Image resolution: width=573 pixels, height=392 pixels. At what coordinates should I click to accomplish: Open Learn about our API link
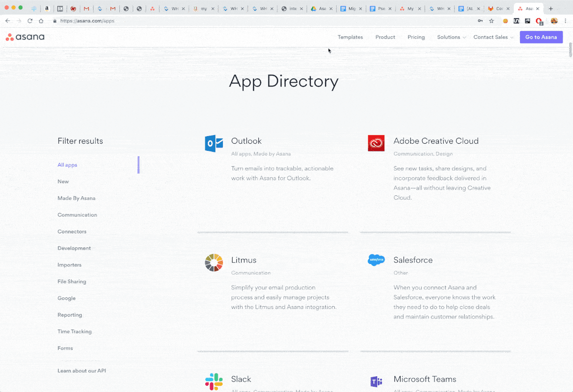click(82, 371)
